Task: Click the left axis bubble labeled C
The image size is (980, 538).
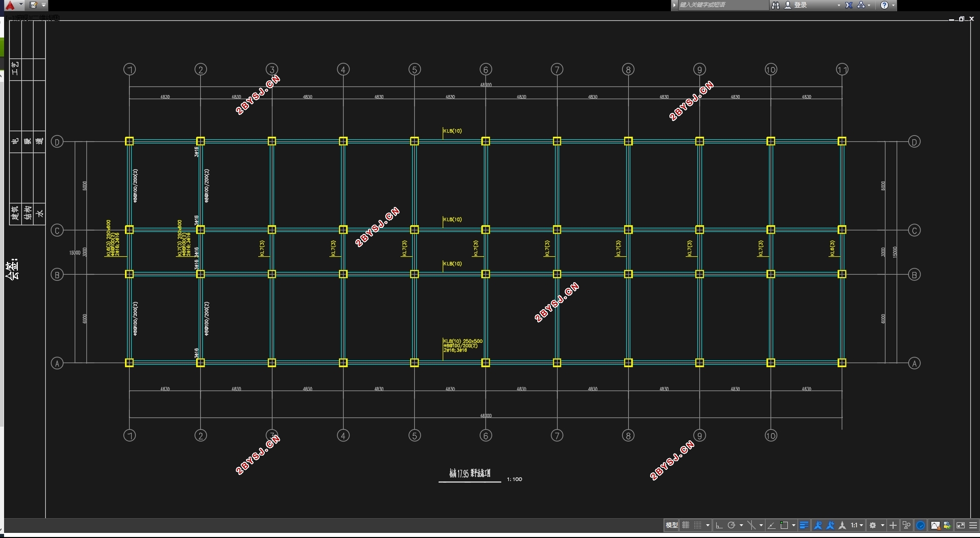Action: click(57, 230)
